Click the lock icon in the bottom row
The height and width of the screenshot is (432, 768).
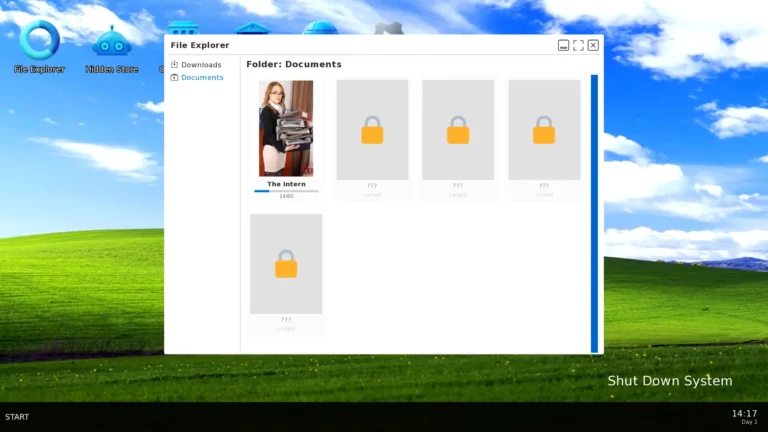286,264
